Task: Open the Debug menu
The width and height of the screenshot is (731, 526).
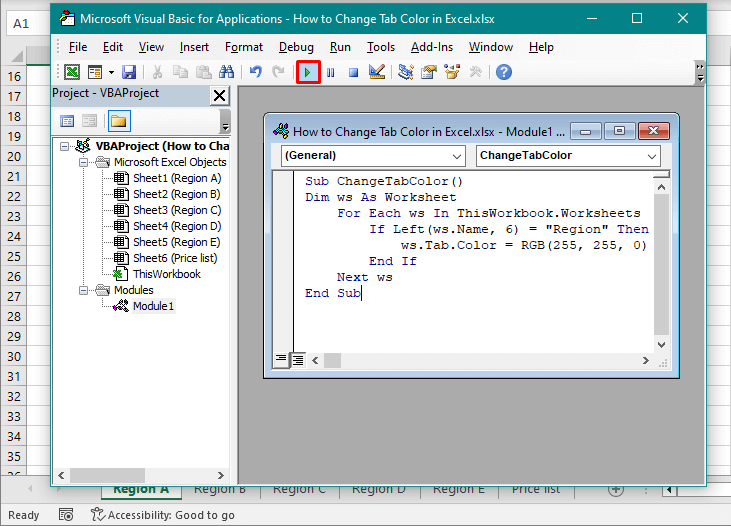Action: (296, 47)
